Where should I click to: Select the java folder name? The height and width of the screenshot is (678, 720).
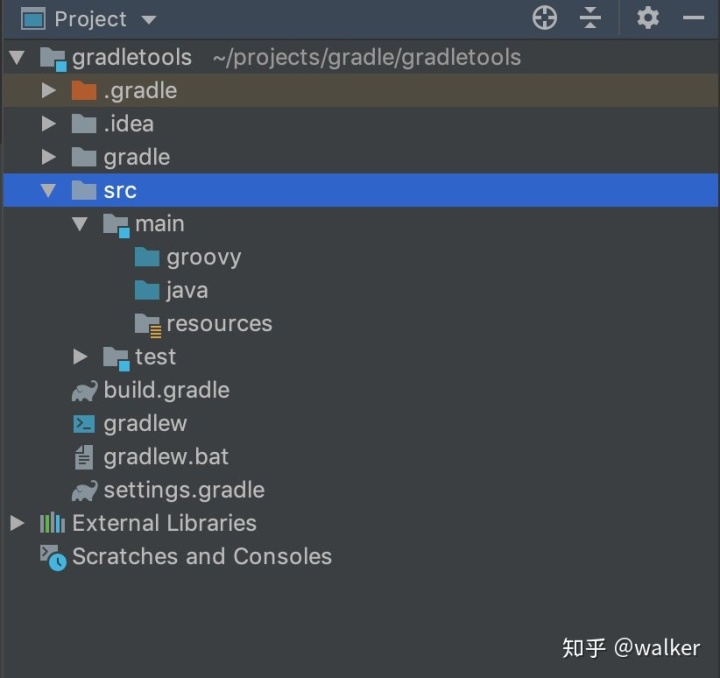(x=187, y=291)
